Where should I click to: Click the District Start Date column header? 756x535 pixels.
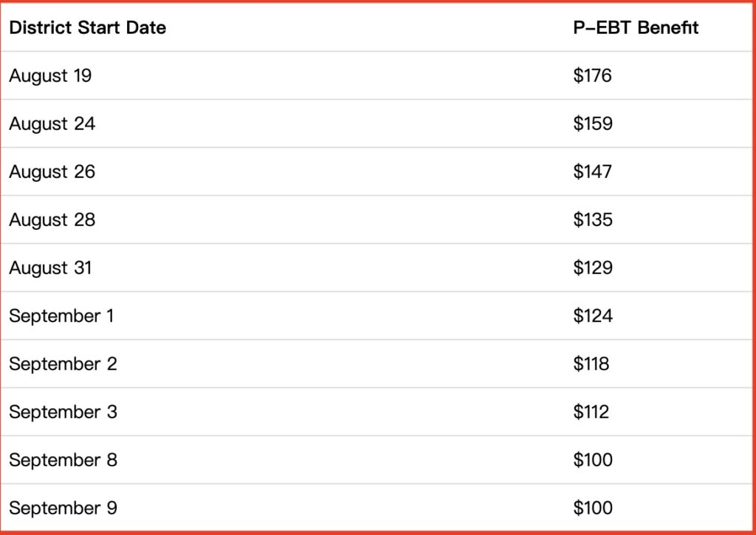pos(88,28)
